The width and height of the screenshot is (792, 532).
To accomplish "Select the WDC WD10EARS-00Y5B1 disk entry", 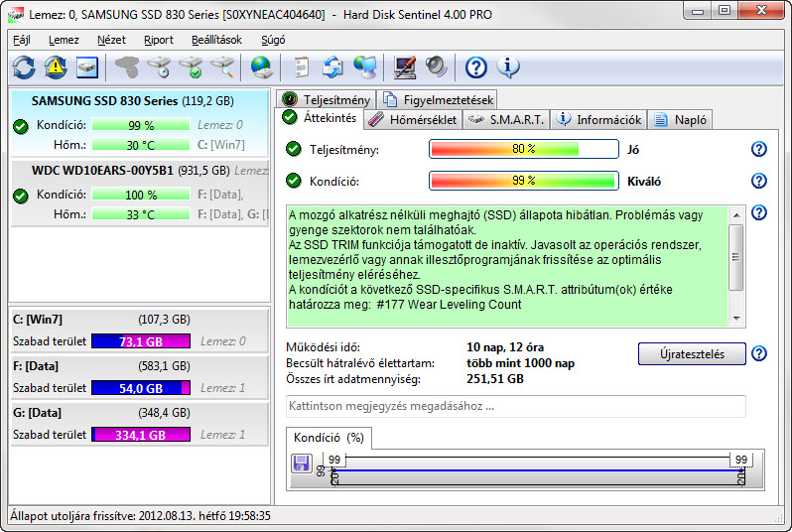I will [x=140, y=193].
